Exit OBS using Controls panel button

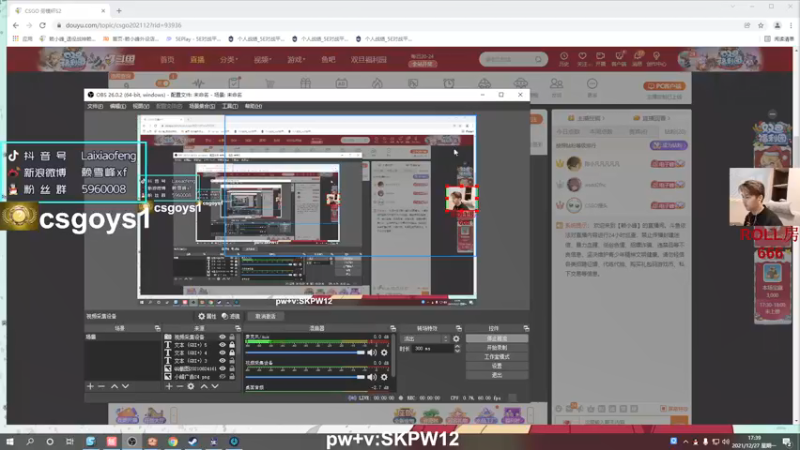point(497,375)
